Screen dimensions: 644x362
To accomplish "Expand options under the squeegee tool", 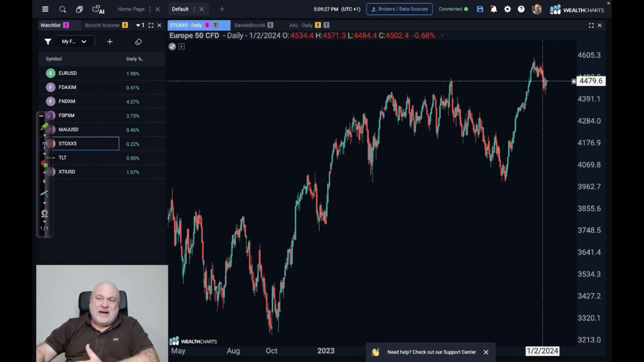I will click(44, 203).
